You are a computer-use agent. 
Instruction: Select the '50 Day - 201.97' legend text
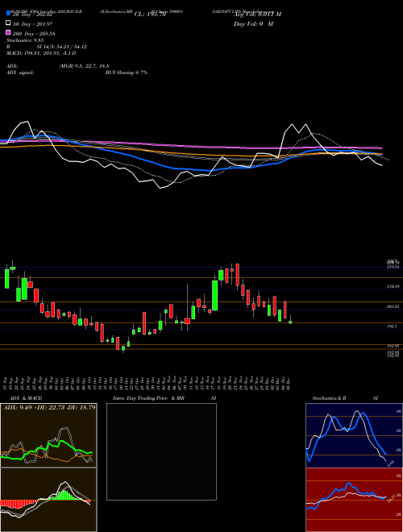[33, 23]
